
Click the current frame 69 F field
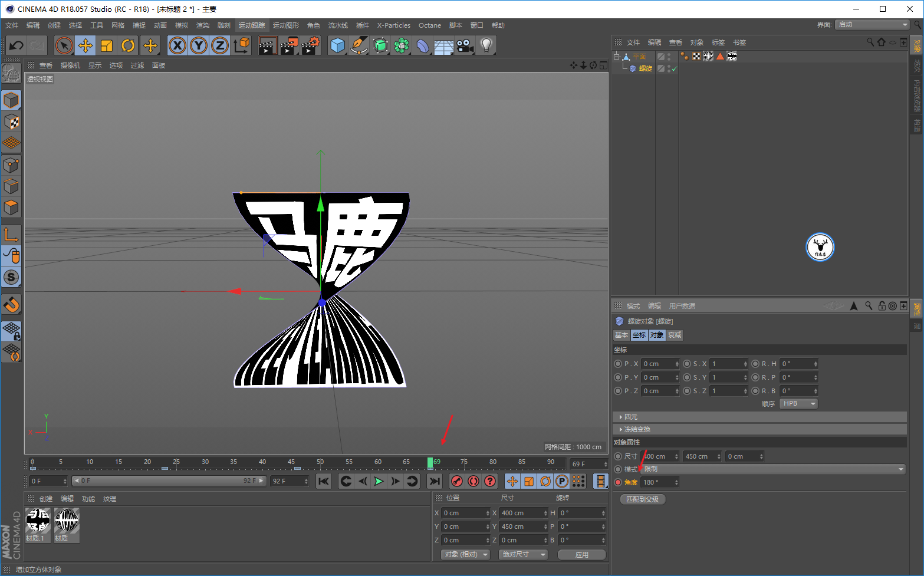[x=588, y=464]
